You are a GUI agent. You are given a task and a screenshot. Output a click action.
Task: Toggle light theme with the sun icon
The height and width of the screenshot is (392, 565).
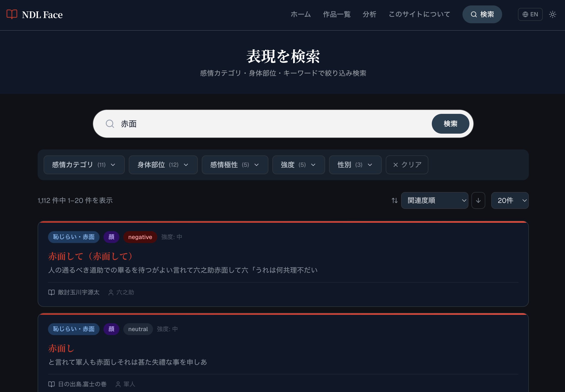[x=552, y=14]
